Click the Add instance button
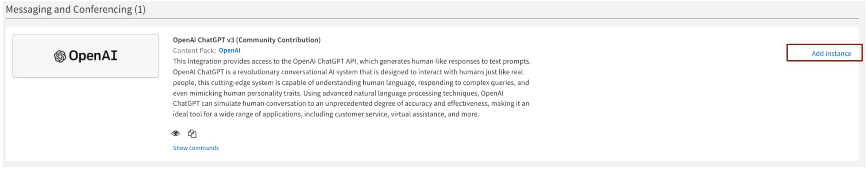 coord(824,53)
